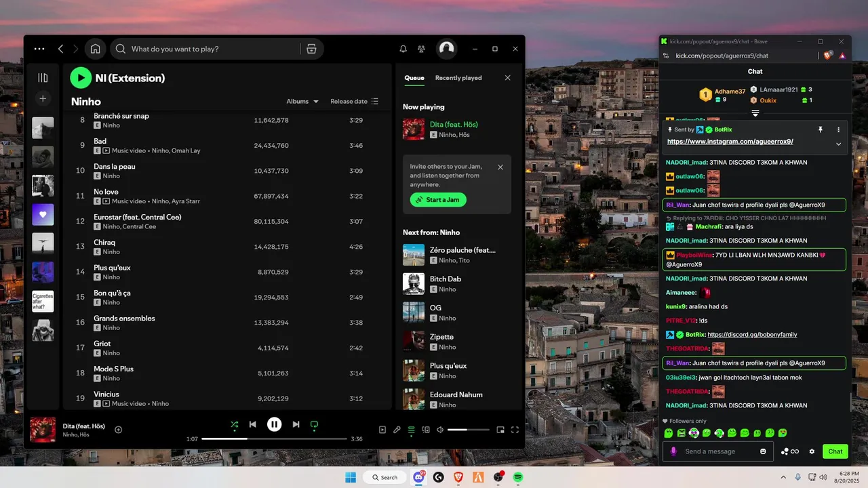868x488 pixels.
Task: Open the Instagram agueerrox9 link
Action: coord(730,142)
